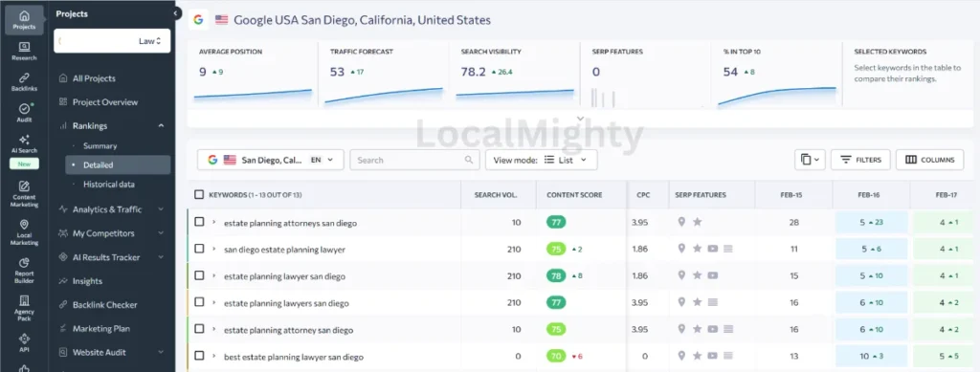Viewport: 980px width, 372px height.
Task: Click FEB-15 position value 28
Action: click(x=793, y=222)
